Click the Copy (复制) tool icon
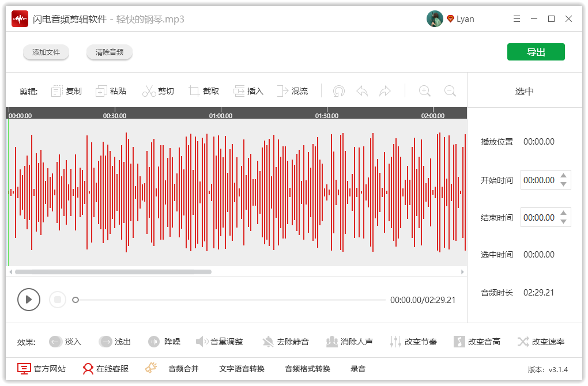The width and height of the screenshot is (588, 386). pos(57,91)
